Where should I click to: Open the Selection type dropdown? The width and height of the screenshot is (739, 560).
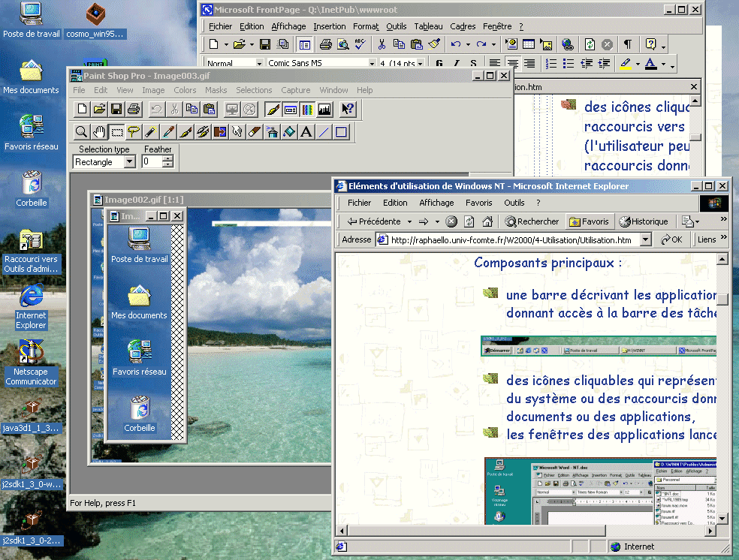(x=129, y=162)
